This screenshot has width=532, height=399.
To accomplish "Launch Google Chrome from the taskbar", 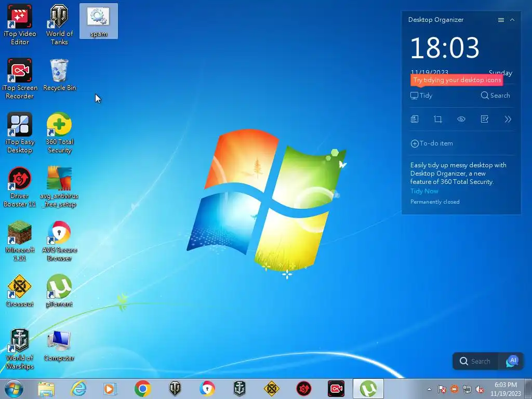I will [x=142, y=389].
